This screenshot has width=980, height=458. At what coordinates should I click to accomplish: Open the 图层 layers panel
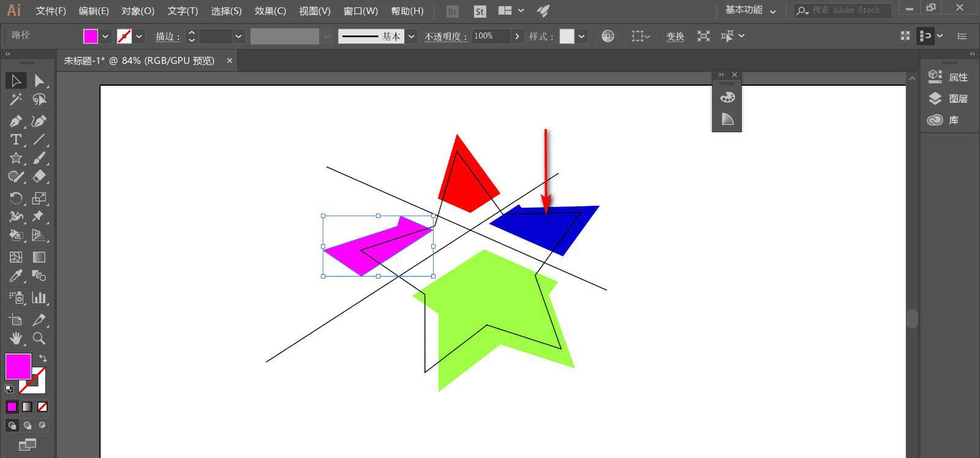tap(947, 99)
